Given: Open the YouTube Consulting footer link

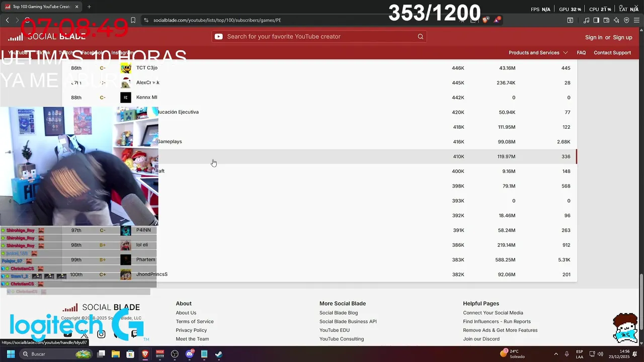Looking at the screenshot, I should tap(342, 339).
